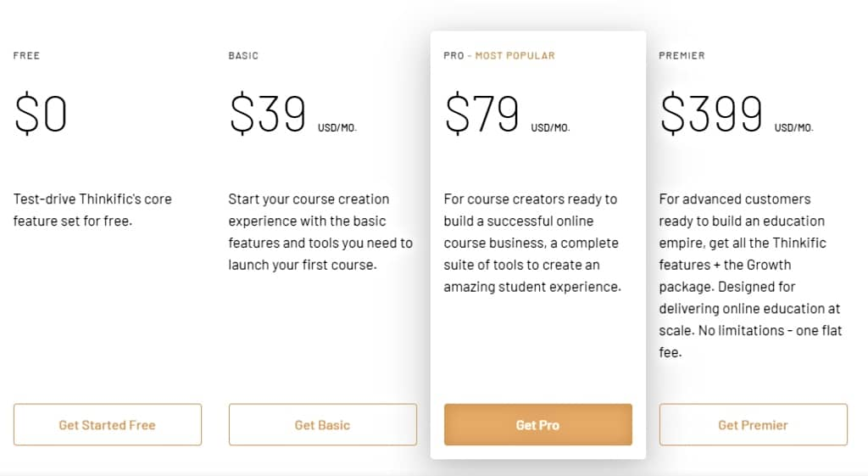Click the $399 price

[711, 114]
